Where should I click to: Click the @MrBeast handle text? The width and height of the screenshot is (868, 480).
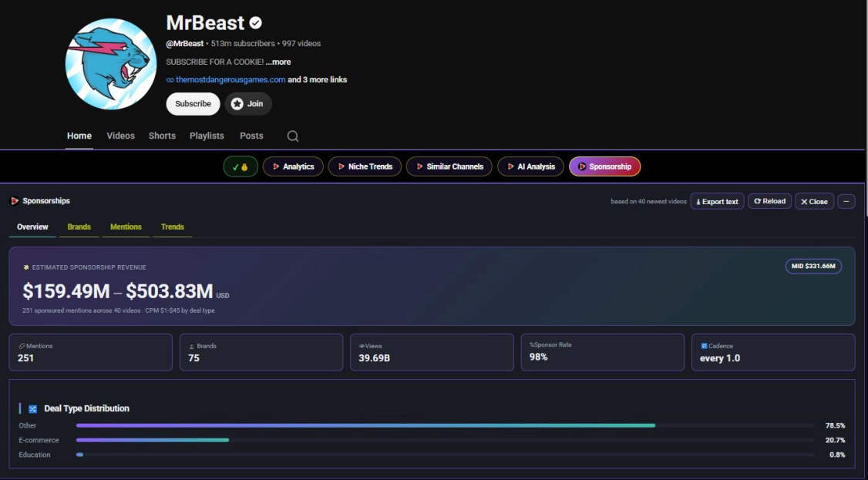click(x=185, y=44)
